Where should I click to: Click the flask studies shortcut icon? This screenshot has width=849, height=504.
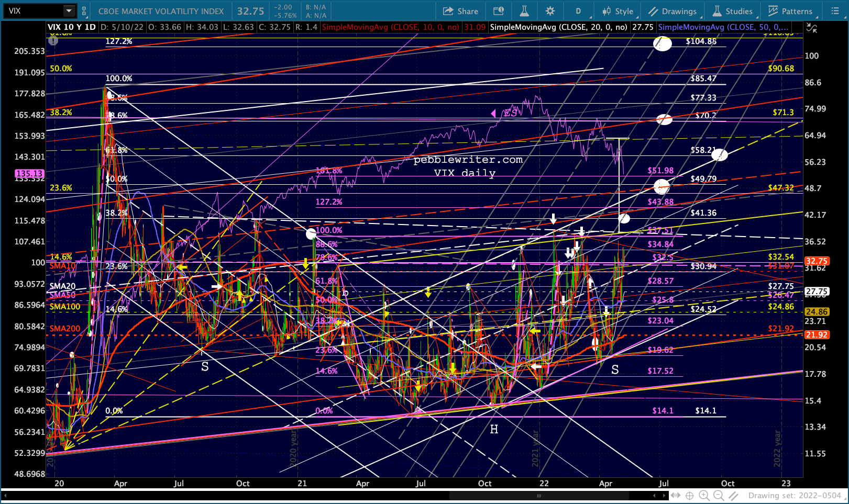click(x=524, y=11)
